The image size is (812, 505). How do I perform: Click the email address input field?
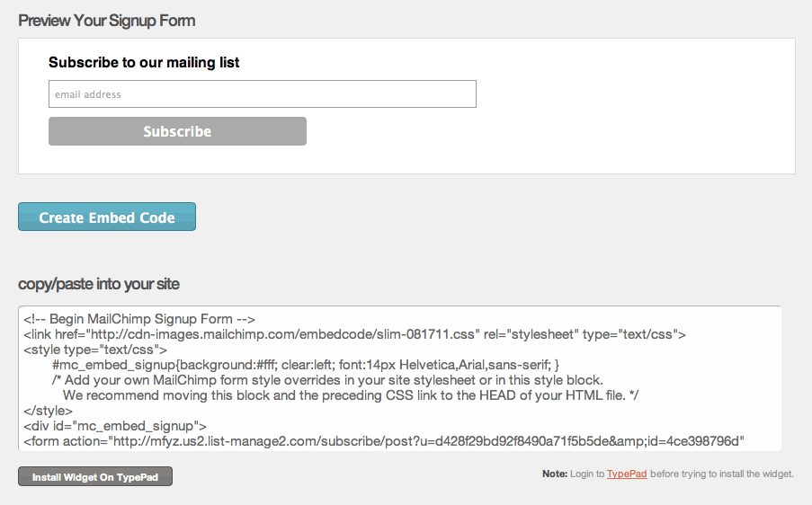click(262, 94)
